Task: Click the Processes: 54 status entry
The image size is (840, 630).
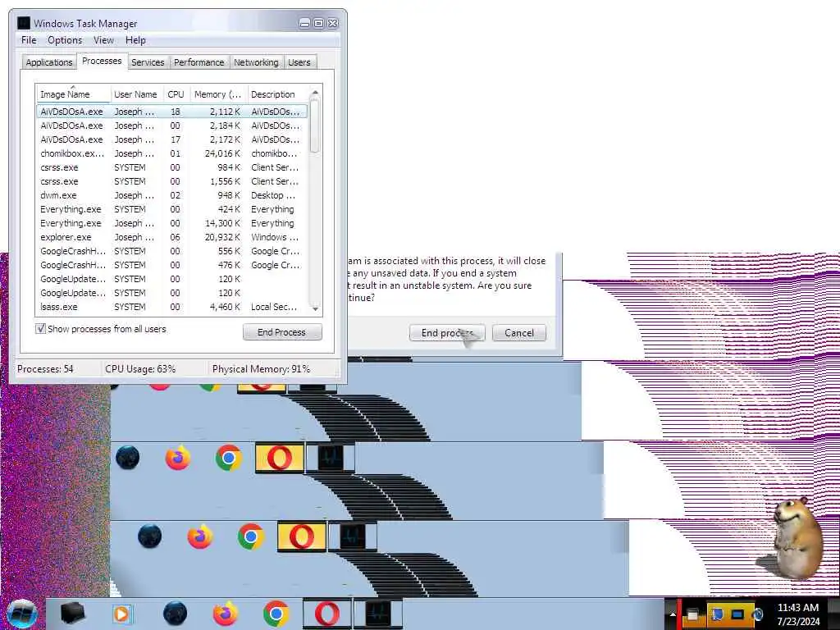Action: [x=46, y=369]
